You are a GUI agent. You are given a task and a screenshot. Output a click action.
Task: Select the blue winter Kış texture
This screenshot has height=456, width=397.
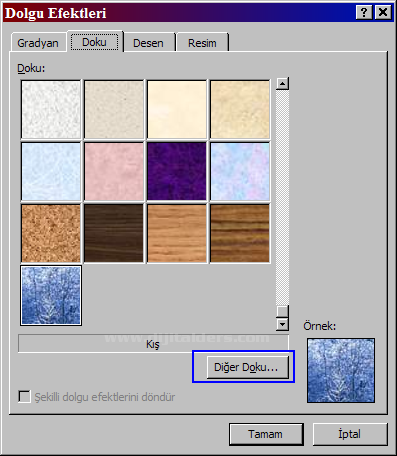tap(51, 295)
